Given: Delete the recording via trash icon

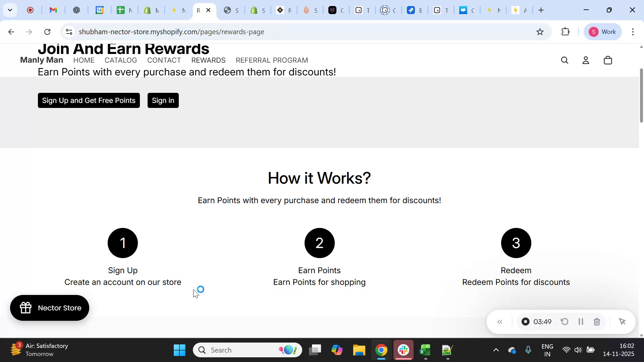Looking at the screenshot, I should coord(597,321).
